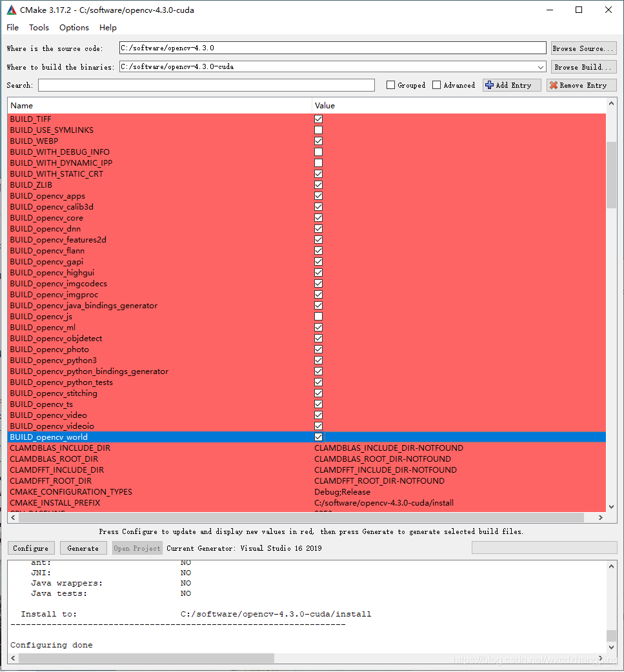Click the Configure button
Image resolution: width=624 pixels, height=672 pixels.
[31, 548]
